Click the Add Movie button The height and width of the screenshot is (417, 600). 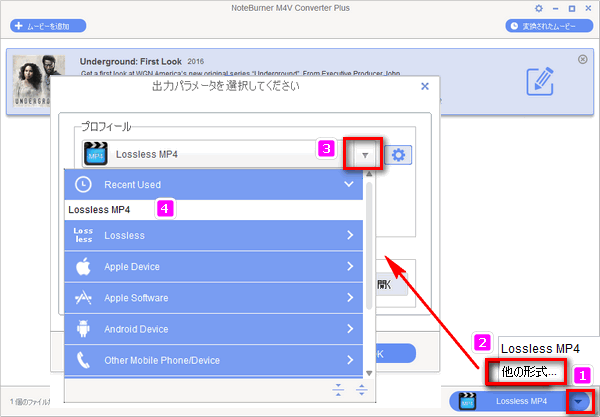[48, 26]
